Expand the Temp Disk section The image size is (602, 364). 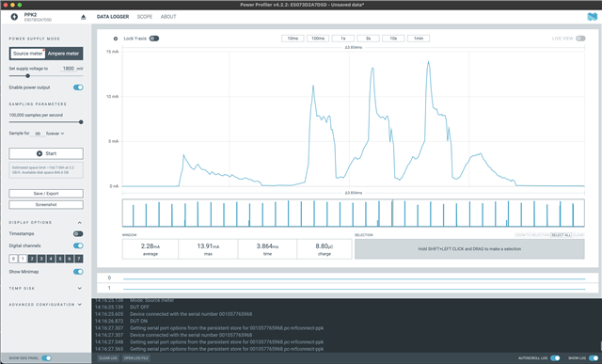coord(79,289)
